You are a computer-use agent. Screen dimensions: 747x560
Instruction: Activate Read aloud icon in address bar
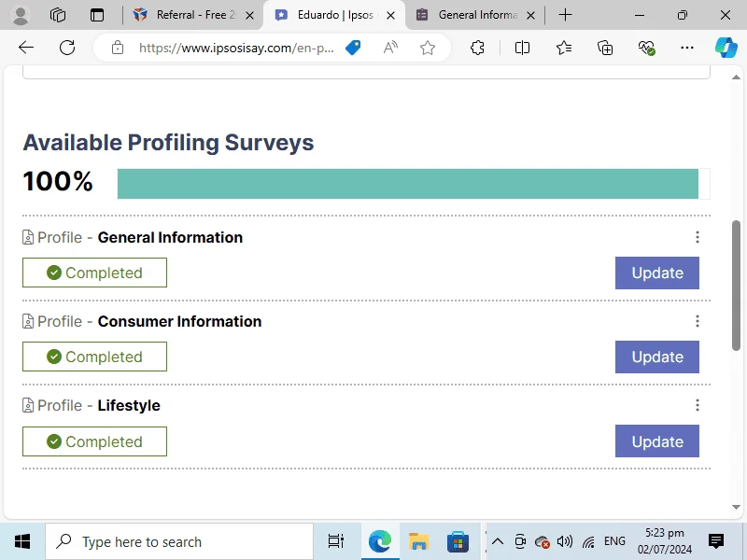coord(390,48)
